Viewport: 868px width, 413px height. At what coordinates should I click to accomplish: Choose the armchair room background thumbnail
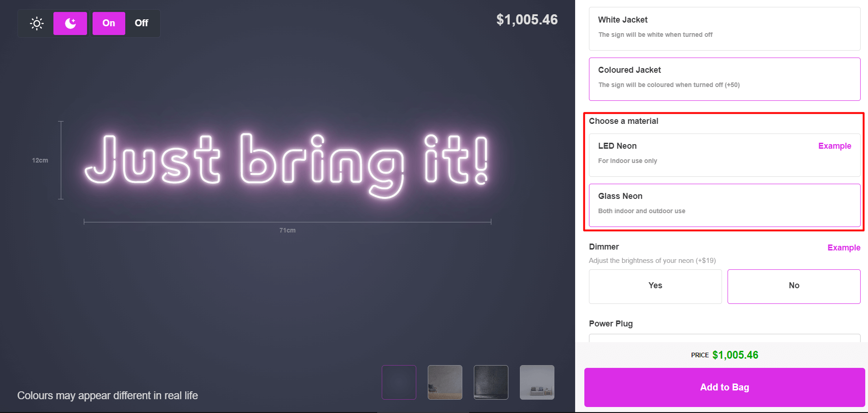445,382
